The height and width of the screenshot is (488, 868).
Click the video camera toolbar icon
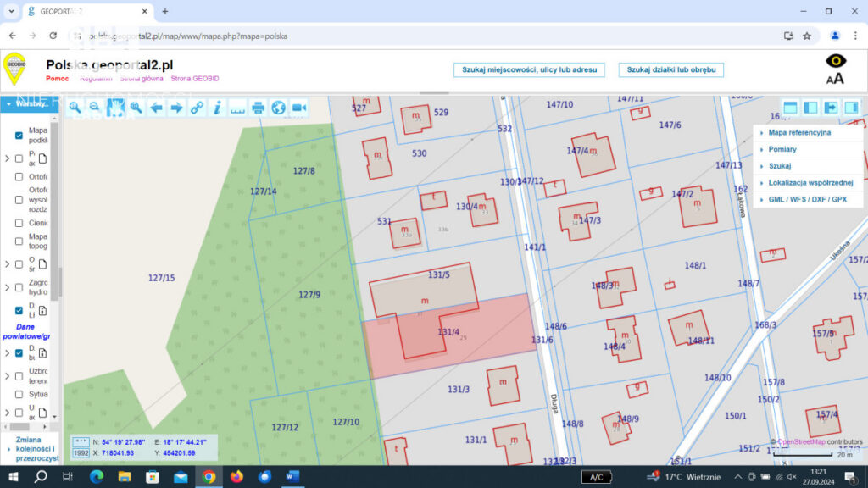(x=298, y=108)
